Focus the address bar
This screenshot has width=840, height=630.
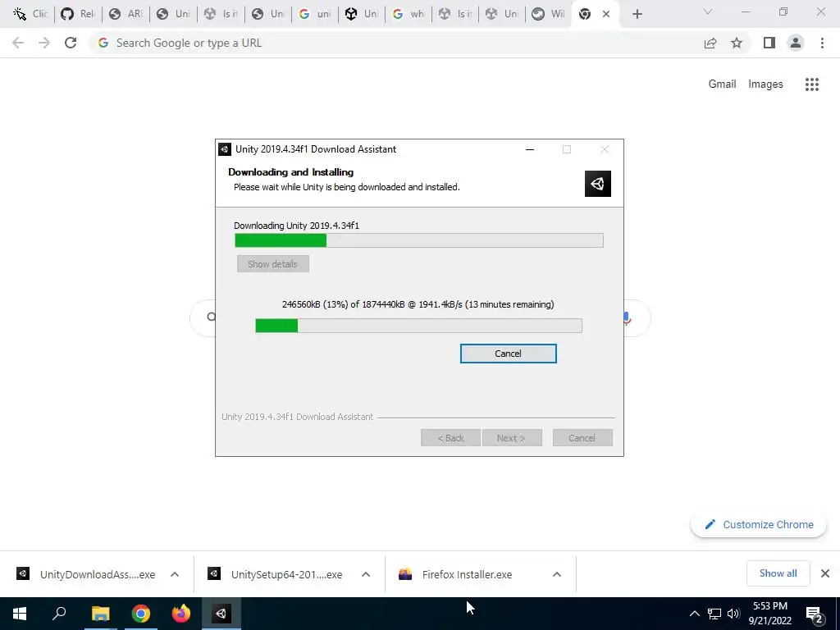tap(396, 43)
